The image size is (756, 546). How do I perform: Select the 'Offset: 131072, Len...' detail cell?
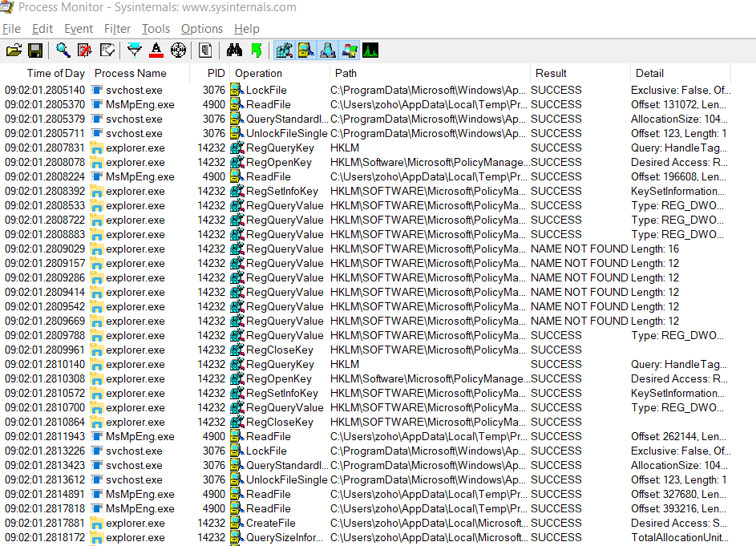[x=679, y=105]
